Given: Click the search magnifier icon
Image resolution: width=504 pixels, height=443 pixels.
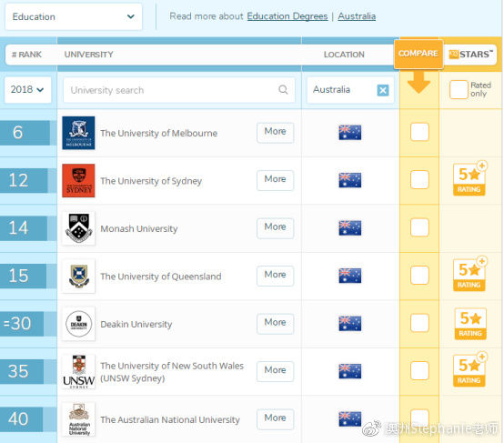Looking at the screenshot, I should 283,90.
